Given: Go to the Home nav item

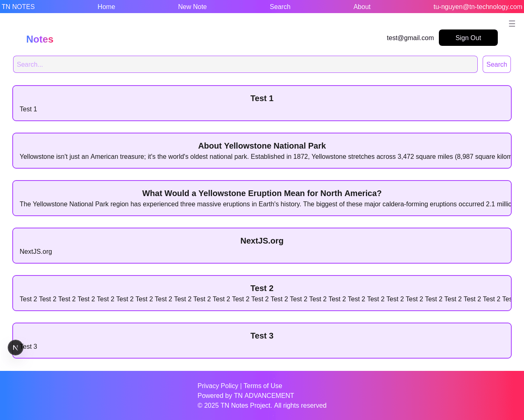Looking at the screenshot, I should coord(106,7).
